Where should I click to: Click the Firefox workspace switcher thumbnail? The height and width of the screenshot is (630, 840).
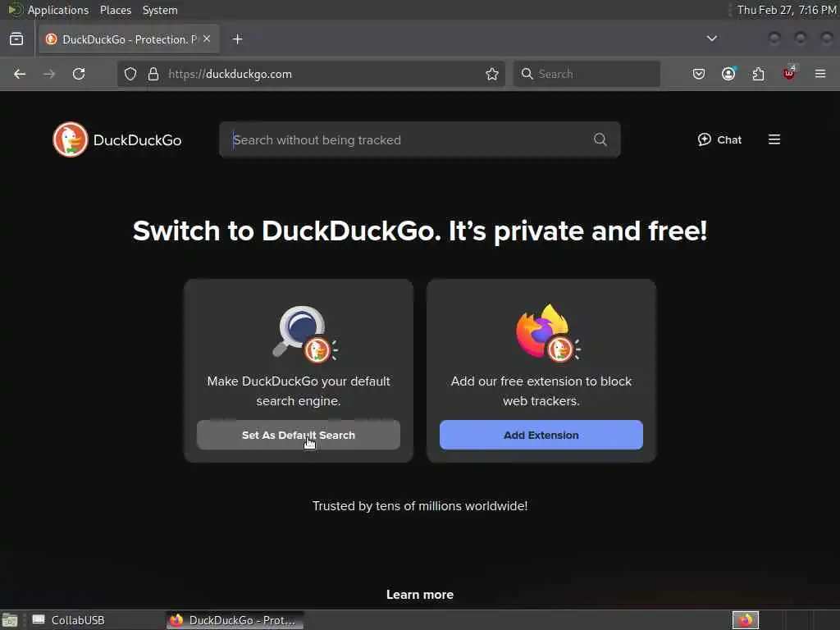pos(745,620)
